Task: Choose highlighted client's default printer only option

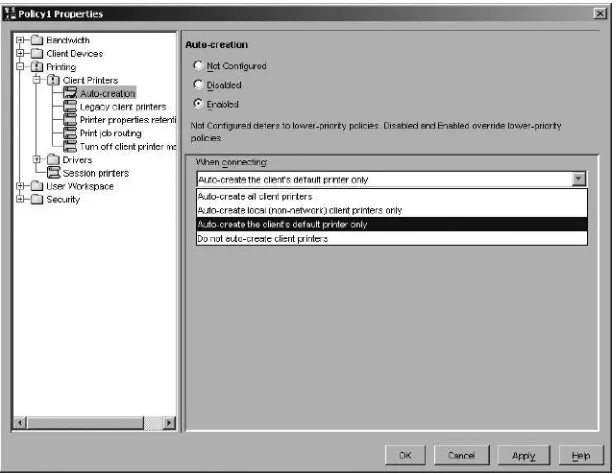Action: point(392,225)
